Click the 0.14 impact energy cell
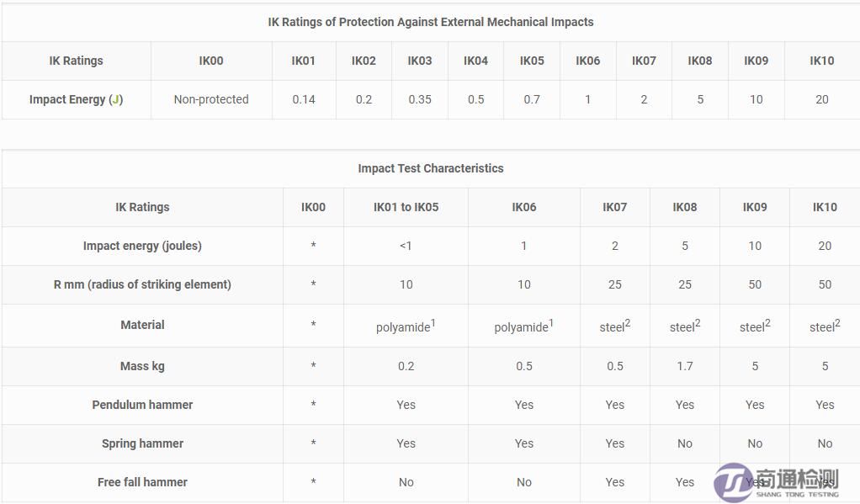The width and height of the screenshot is (860, 504). click(304, 99)
